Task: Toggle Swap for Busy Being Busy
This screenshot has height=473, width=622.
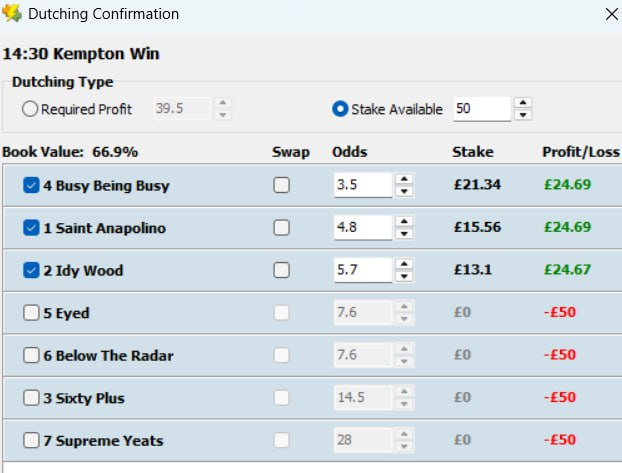Action: click(x=282, y=185)
